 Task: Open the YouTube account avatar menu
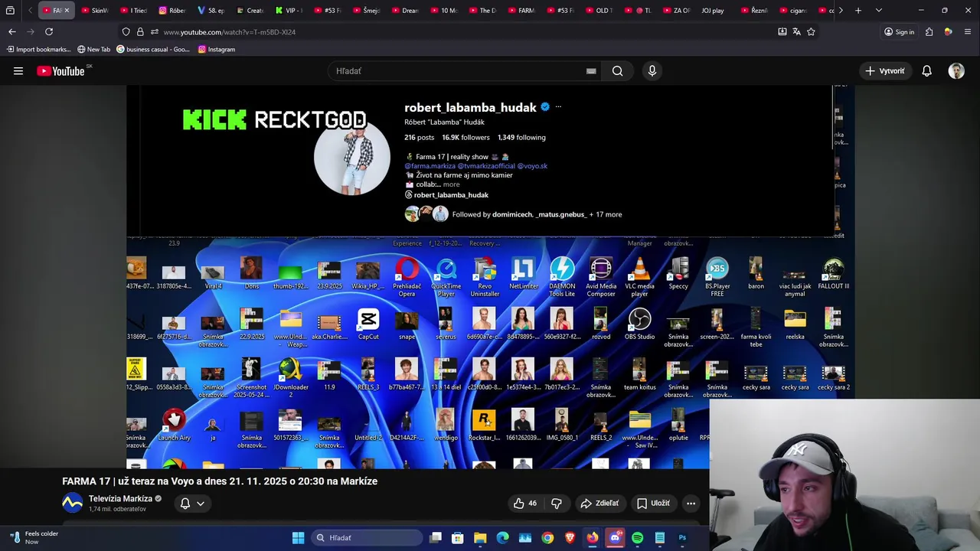tap(956, 71)
